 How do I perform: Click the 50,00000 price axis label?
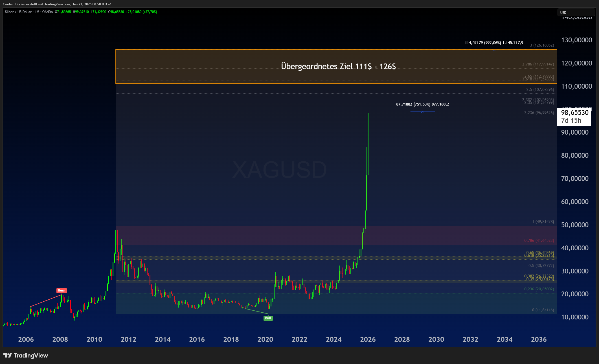(575, 225)
